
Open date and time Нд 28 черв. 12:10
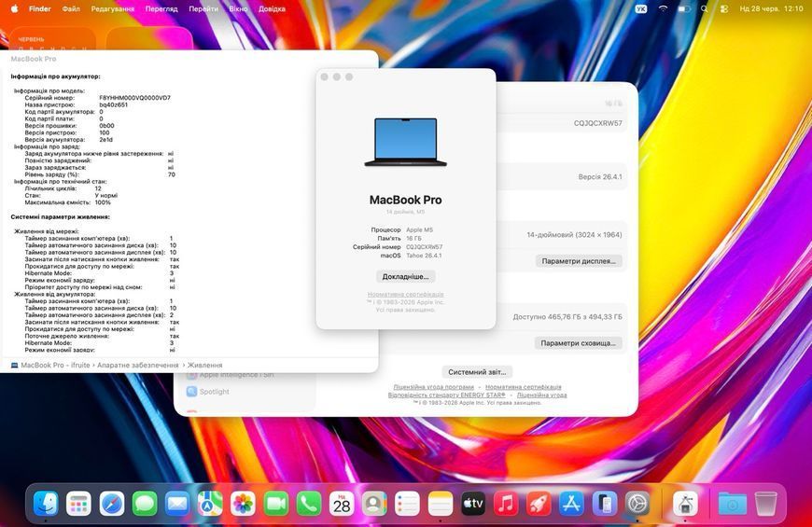point(771,8)
